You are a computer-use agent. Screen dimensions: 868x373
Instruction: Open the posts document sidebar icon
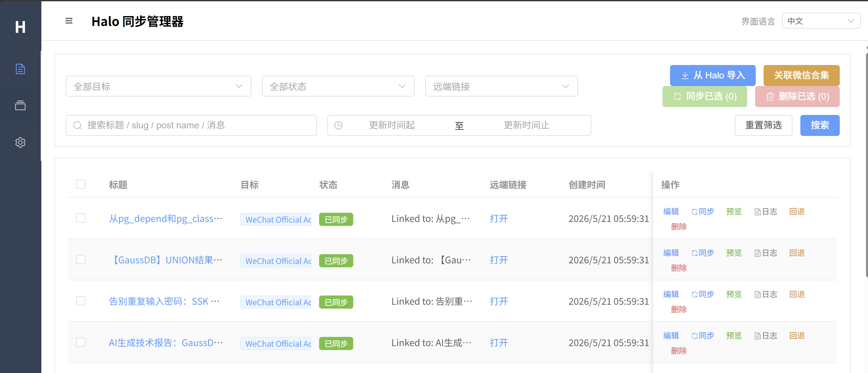[x=20, y=69]
